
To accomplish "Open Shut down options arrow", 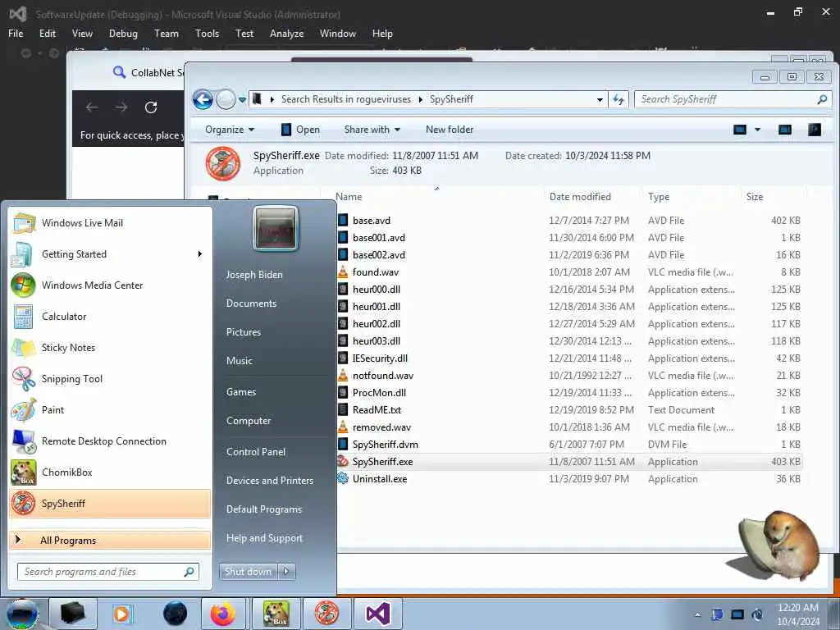I will (x=286, y=572).
